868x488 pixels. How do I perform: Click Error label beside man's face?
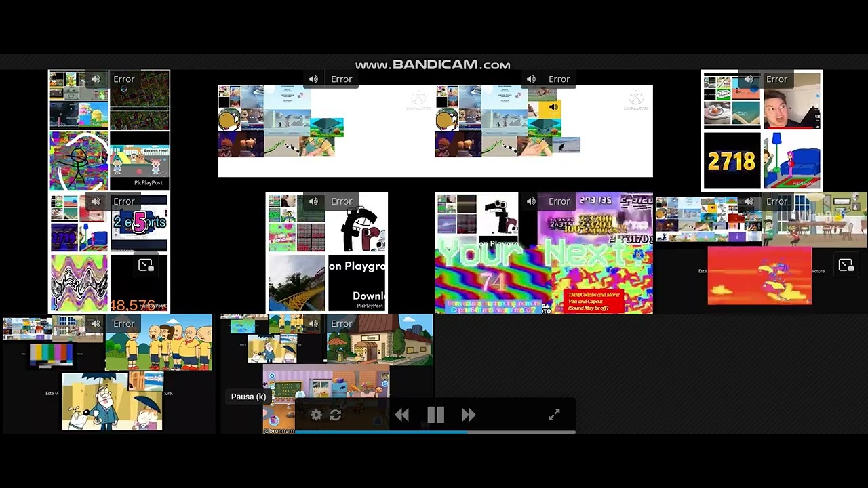777,79
